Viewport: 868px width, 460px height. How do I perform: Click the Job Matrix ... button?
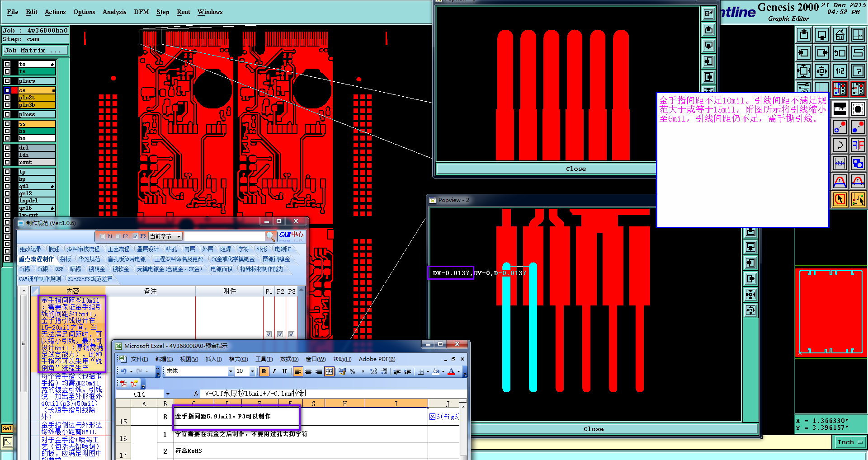pos(36,51)
